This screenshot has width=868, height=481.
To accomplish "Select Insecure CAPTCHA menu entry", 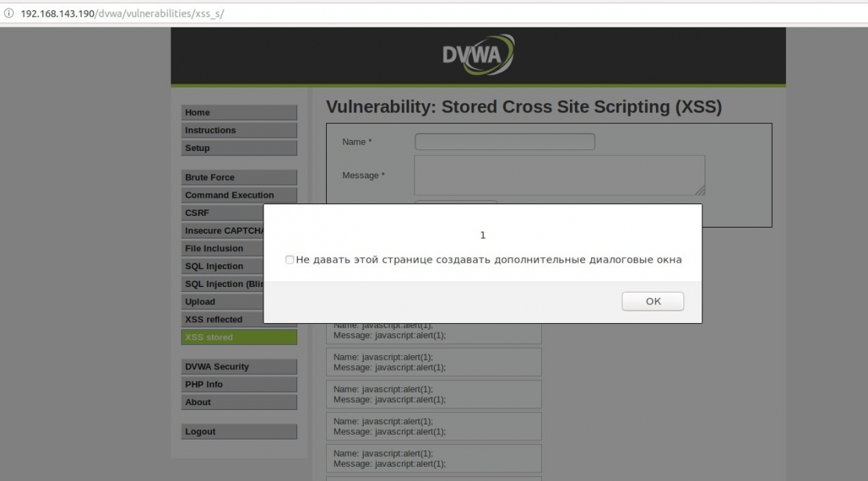I will (x=222, y=230).
